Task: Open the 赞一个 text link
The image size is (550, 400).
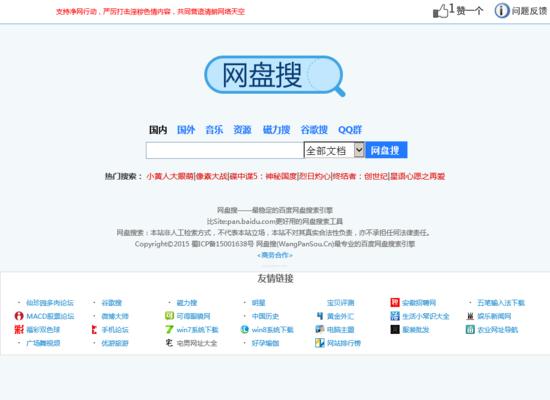Action: tap(470, 11)
